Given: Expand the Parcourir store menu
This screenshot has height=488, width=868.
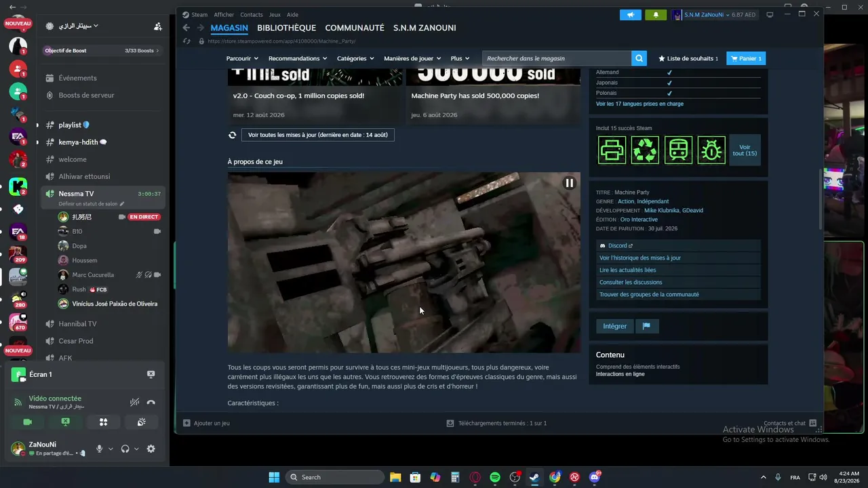Looking at the screenshot, I should coord(242,58).
